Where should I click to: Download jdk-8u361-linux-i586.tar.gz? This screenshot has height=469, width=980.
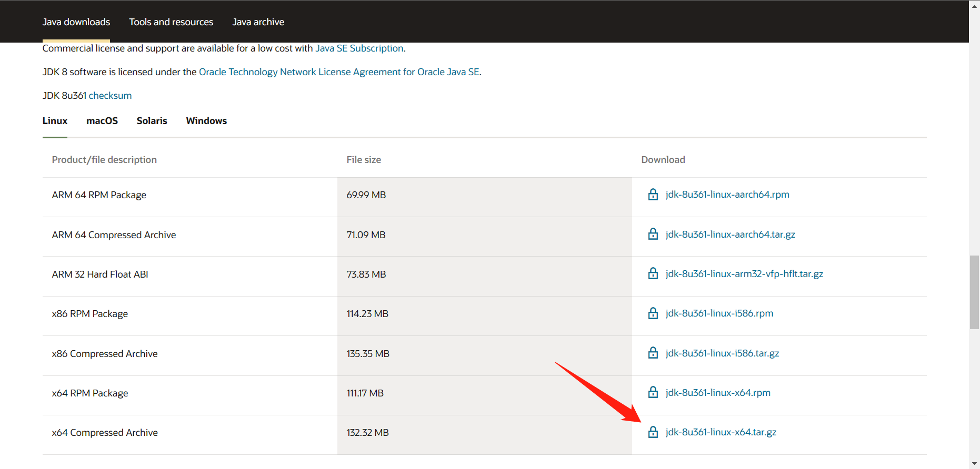pyautogui.click(x=722, y=353)
